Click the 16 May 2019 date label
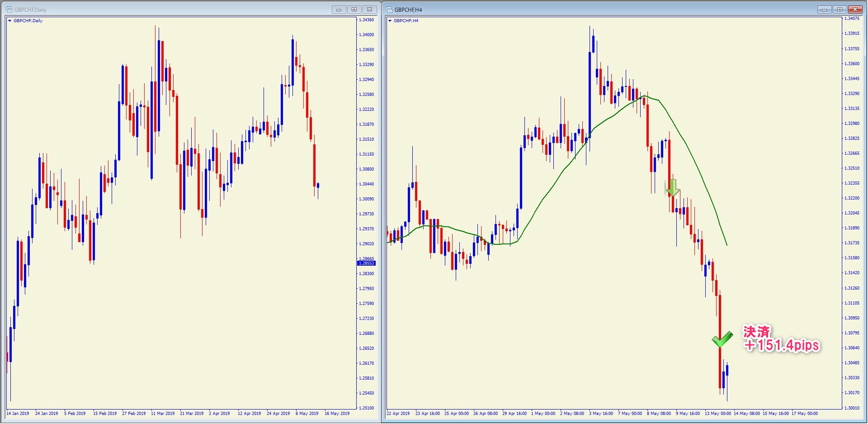 point(337,414)
